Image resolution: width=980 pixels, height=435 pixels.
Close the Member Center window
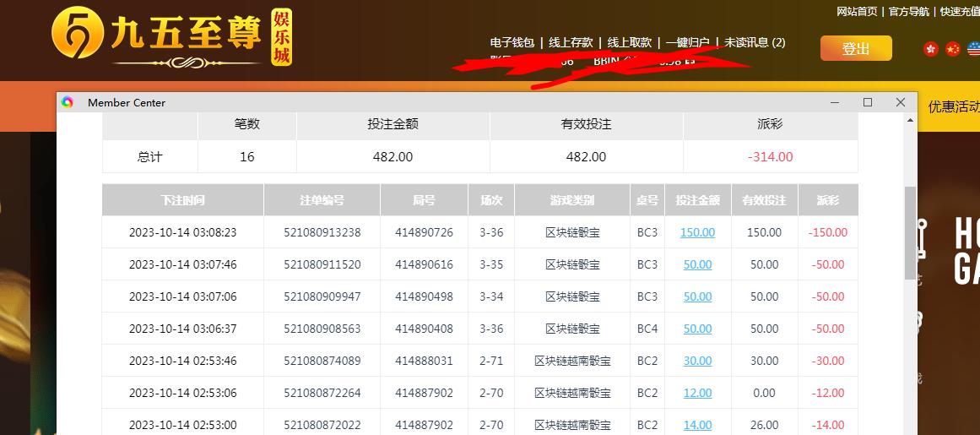click(x=900, y=102)
